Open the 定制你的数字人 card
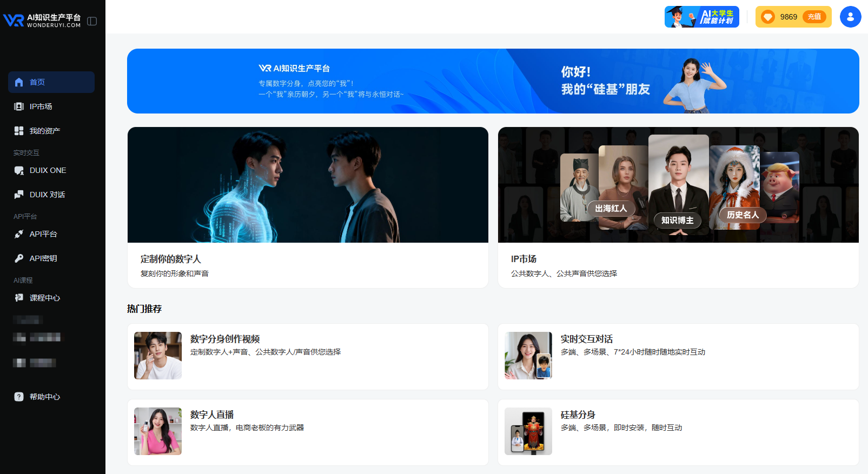 pos(308,207)
